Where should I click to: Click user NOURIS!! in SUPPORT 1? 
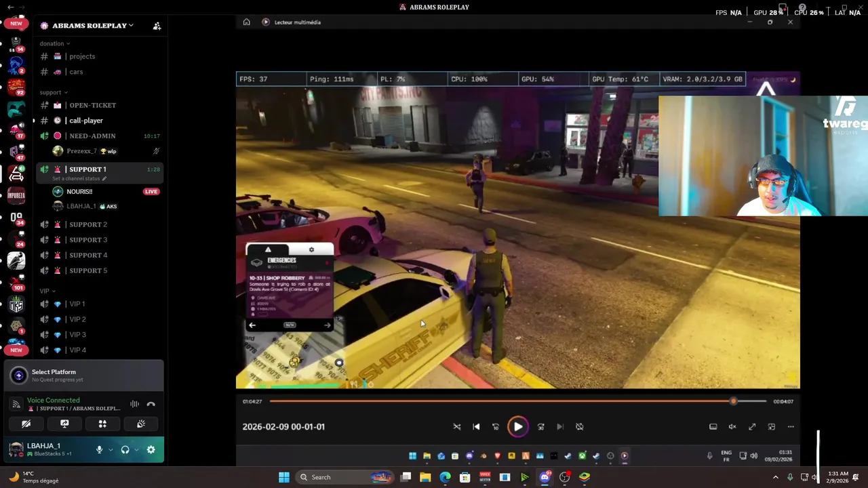(107, 192)
